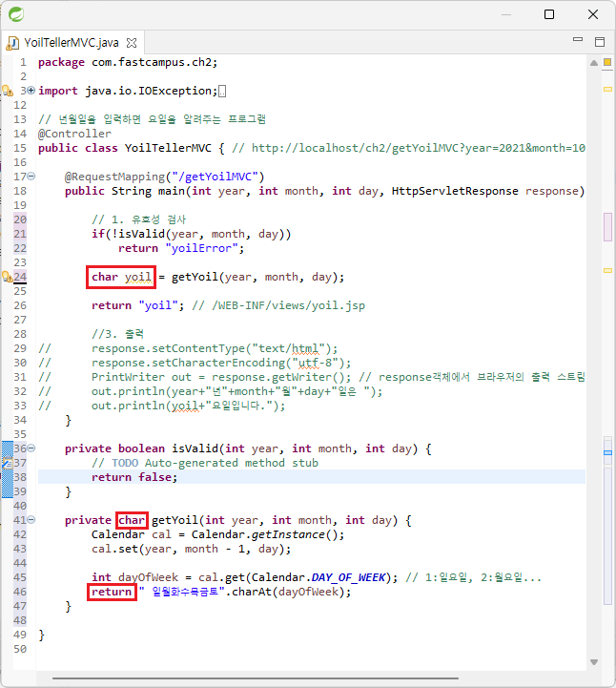Click the warning marker on line 3

[x=8, y=91]
